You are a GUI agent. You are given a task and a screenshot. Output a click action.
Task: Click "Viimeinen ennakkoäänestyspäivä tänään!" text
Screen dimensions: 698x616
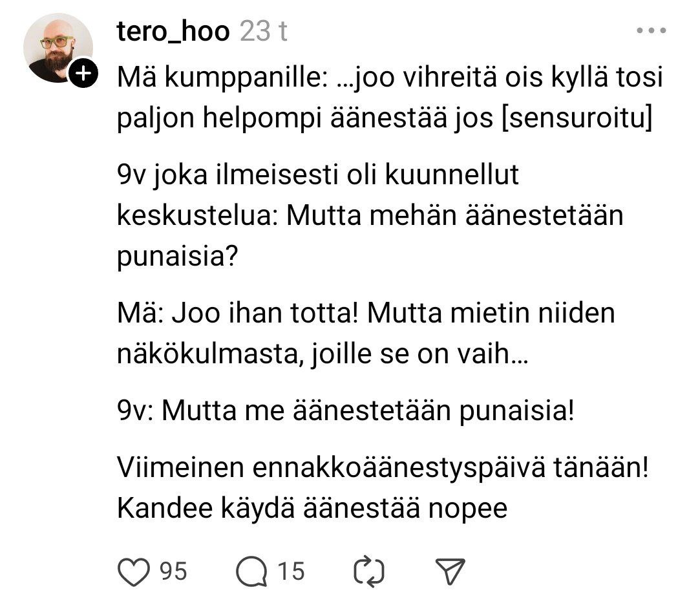(x=382, y=467)
